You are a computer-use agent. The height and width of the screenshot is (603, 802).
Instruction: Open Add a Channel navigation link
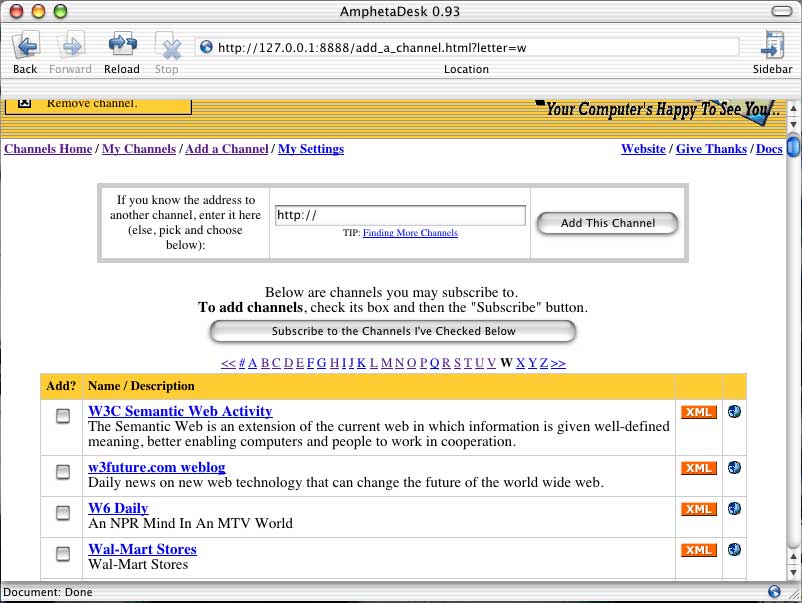[227, 149]
